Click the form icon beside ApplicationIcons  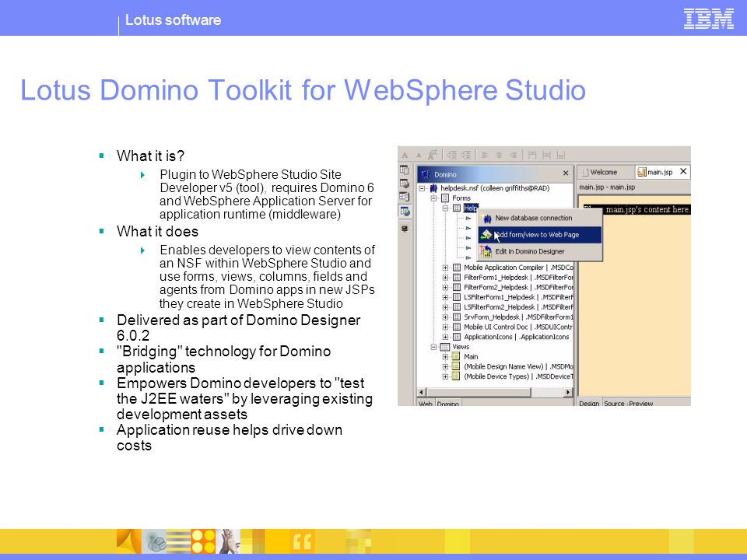pos(457,337)
